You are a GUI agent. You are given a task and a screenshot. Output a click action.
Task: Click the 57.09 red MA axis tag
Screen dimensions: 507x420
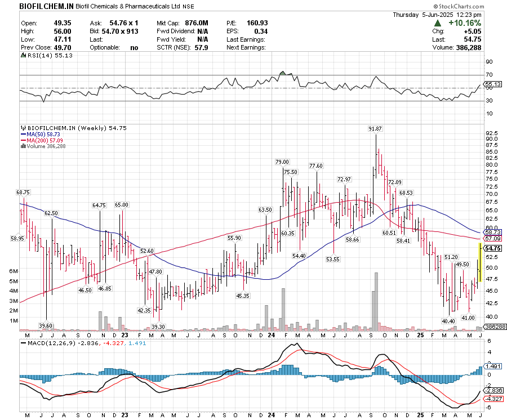tap(493, 238)
